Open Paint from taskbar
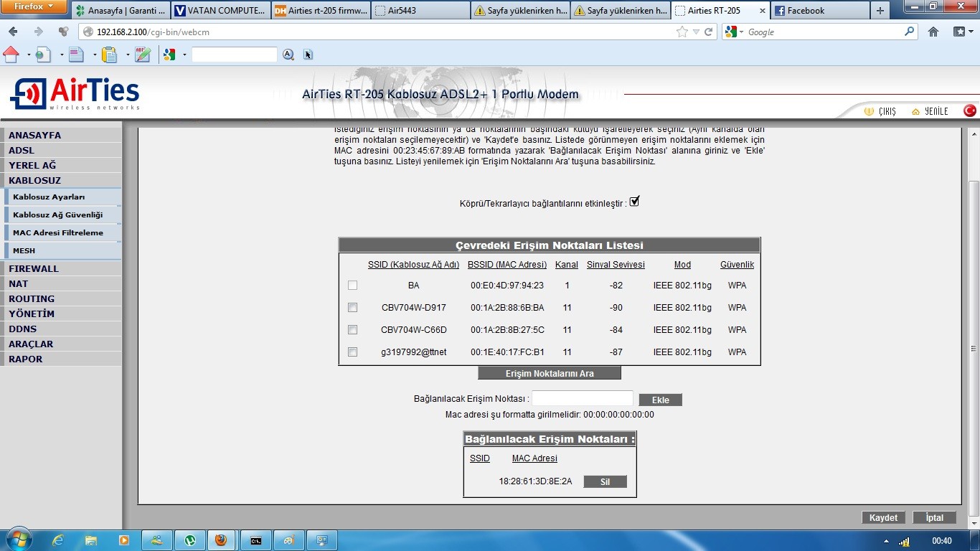 point(289,540)
